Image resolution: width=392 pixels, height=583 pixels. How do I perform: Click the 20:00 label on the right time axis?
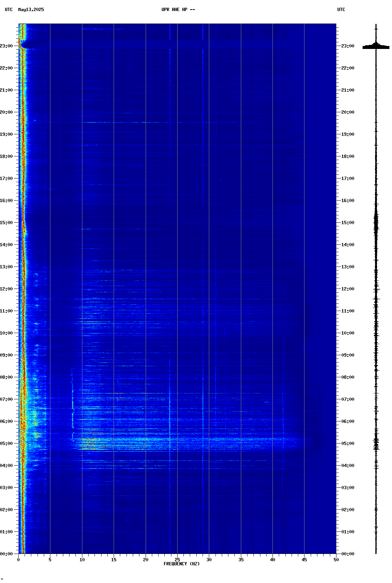[x=348, y=112]
